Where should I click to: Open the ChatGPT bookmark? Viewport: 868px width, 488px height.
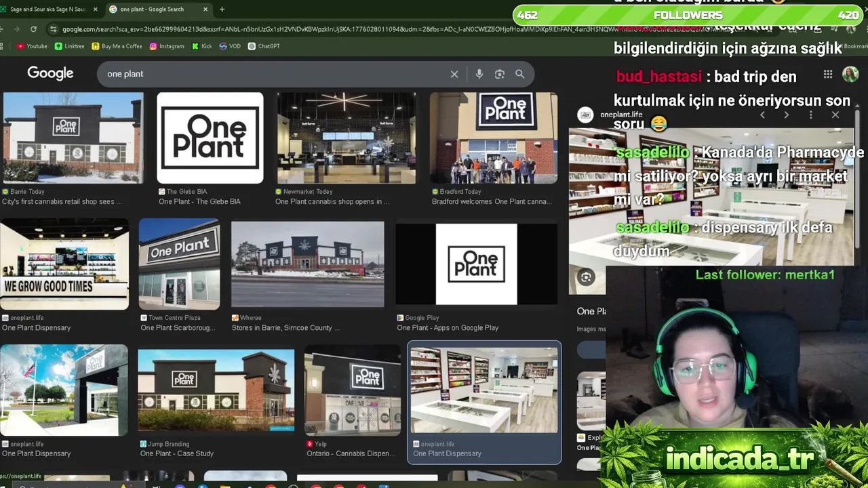coord(264,46)
